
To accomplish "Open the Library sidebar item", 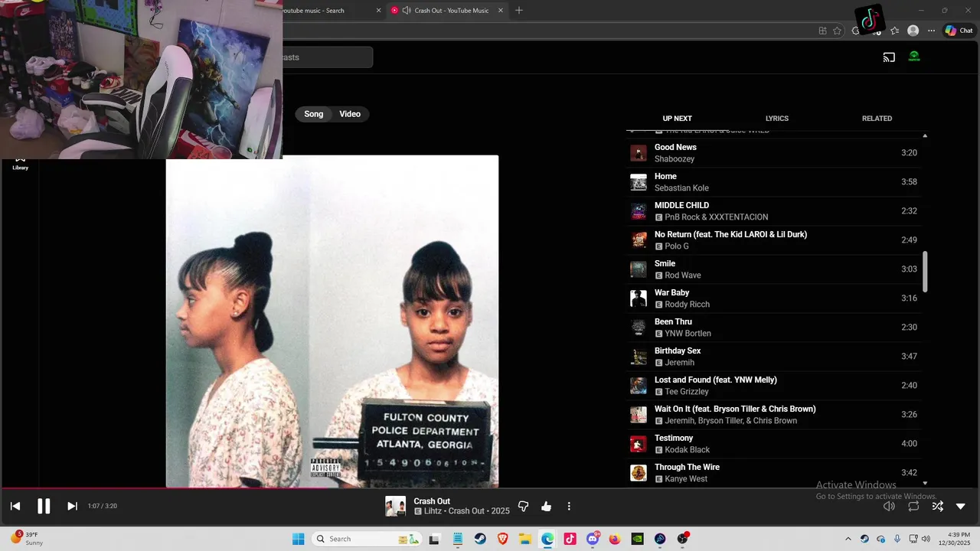I will pos(20,163).
